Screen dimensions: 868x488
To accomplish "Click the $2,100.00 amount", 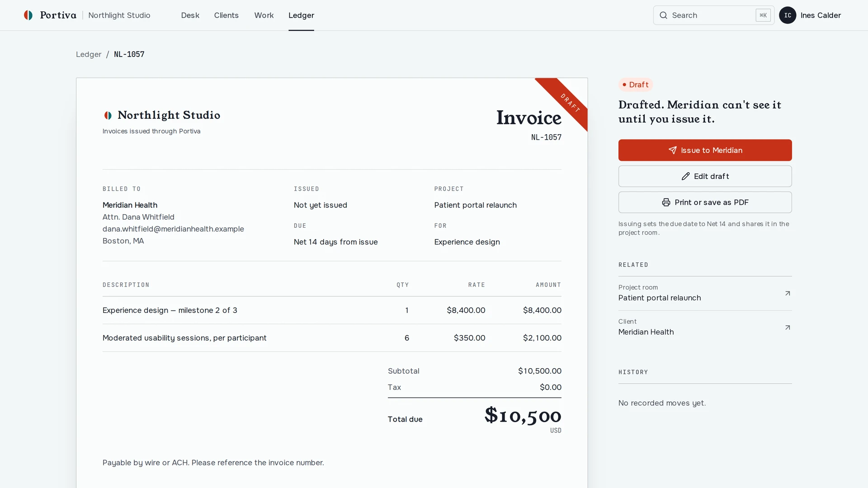I will pos(542,338).
